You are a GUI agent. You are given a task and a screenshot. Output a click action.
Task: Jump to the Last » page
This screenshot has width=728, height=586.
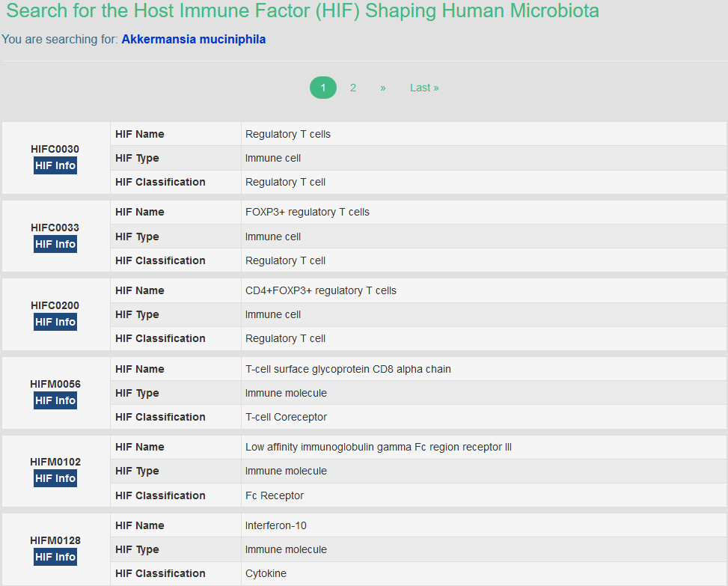424,88
